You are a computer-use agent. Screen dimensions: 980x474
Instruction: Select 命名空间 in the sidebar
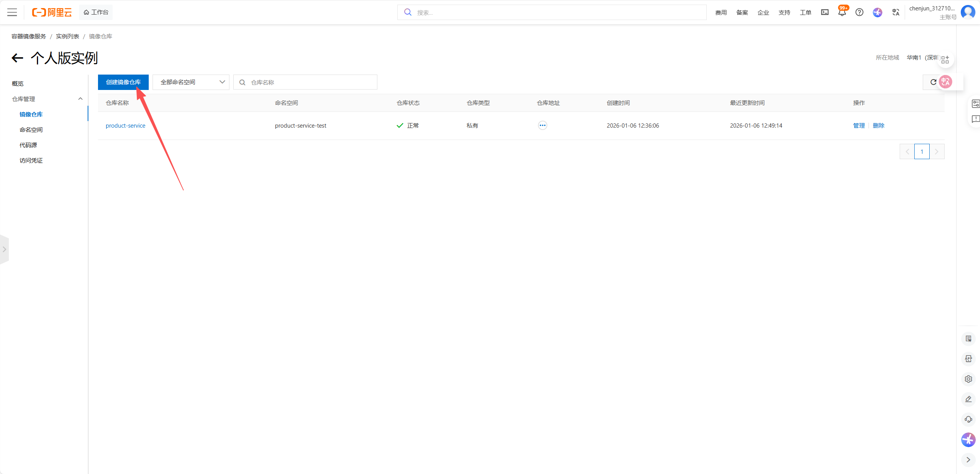31,130
